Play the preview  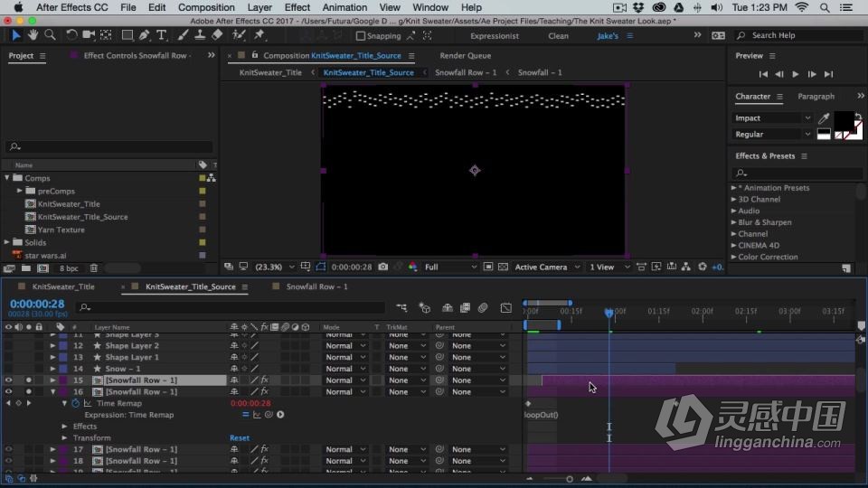click(796, 74)
